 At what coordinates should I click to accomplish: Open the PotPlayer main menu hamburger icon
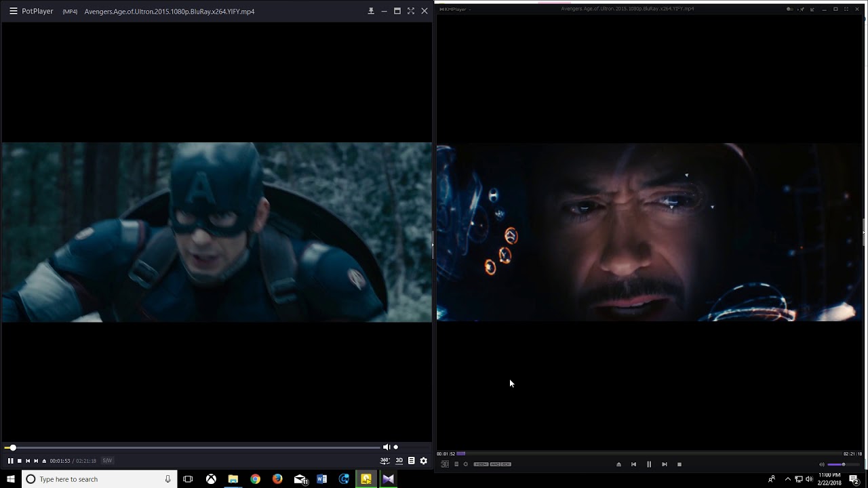[x=13, y=11]
